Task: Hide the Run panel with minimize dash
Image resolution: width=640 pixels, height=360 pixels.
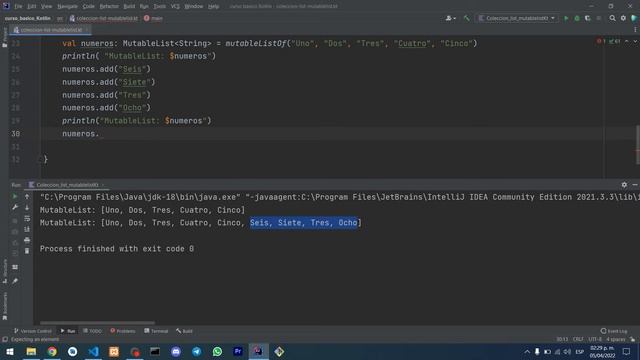Action: (635, 185)
